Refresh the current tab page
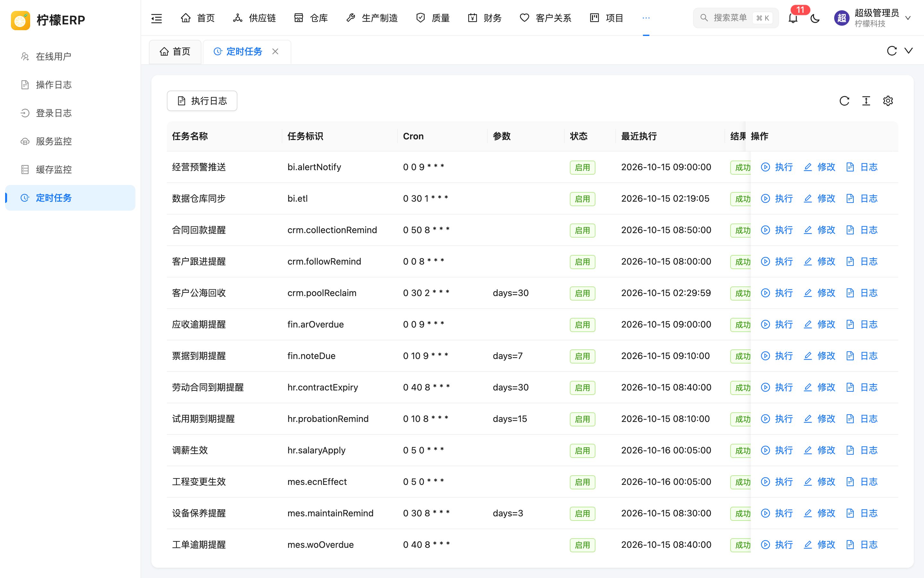 coord(892,51)
